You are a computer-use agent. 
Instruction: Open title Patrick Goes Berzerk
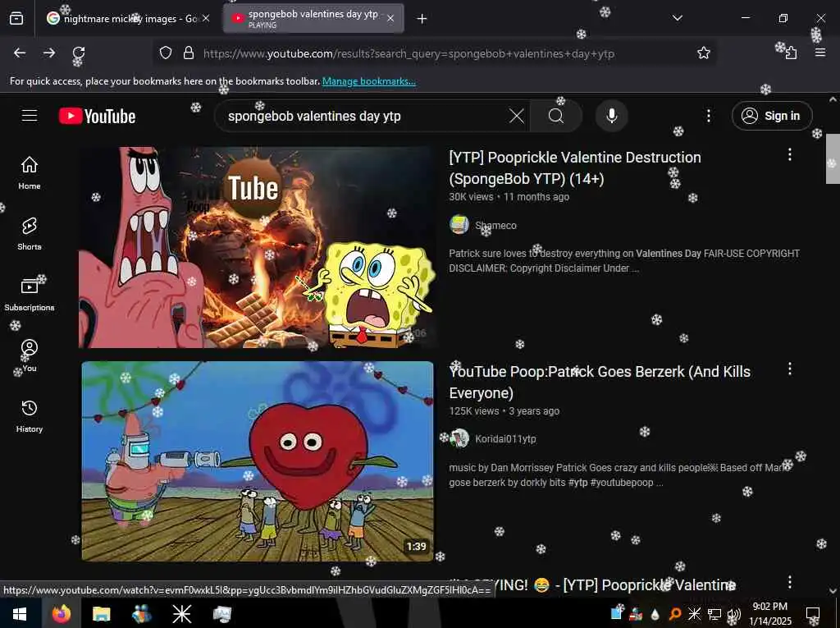click(x=600, y=383)
